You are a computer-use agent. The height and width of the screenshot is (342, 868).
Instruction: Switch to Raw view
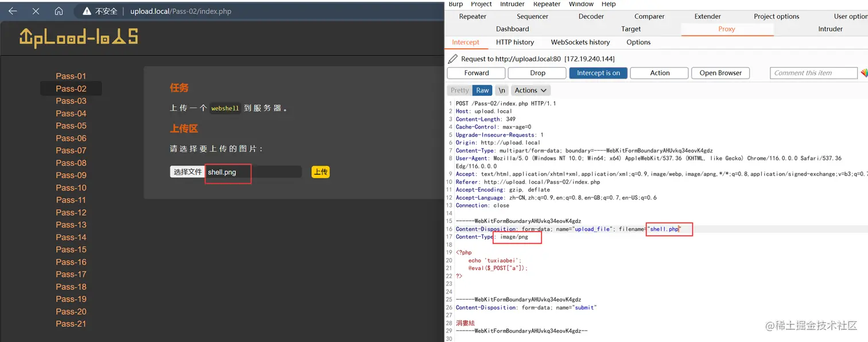(483, 90)
